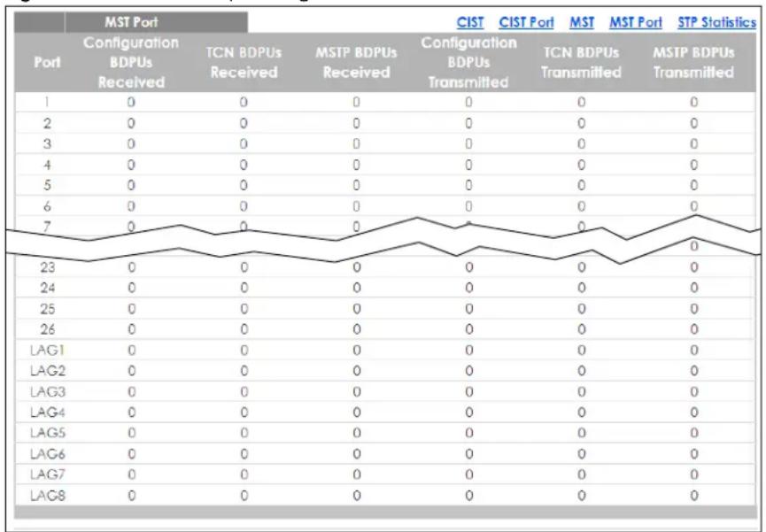Click LAG6 TCN BDPUs Transmitted value

[x=581, y=454]
